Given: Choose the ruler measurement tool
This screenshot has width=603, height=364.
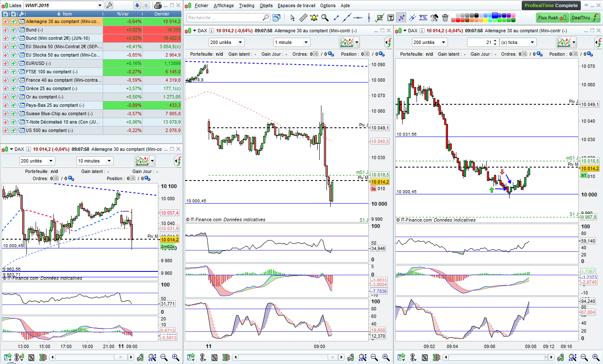Looking at the screenshot, I should [x=303, y=18].
